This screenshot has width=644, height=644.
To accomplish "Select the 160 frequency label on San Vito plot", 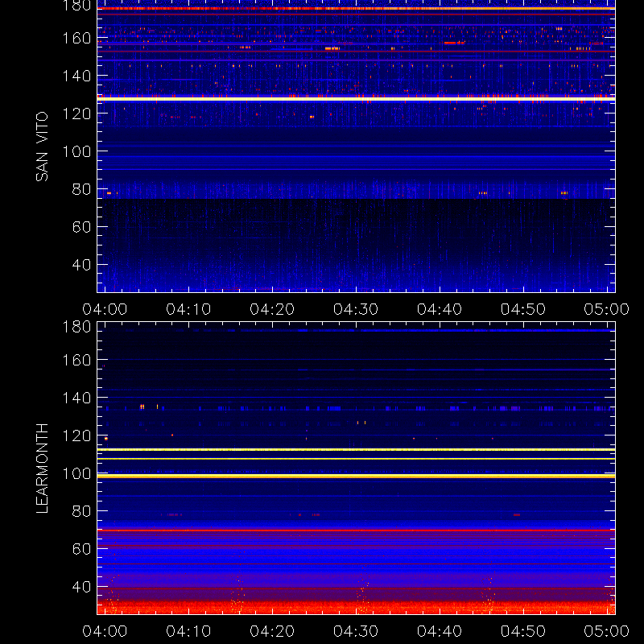I will [76, 38].
